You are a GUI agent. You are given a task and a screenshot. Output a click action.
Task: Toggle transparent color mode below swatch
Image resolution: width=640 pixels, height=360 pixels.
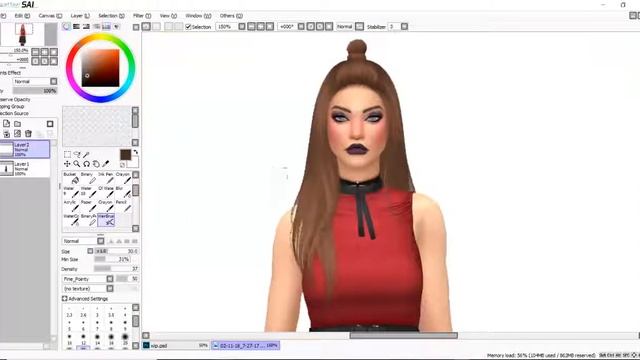[x=122, y=164]
